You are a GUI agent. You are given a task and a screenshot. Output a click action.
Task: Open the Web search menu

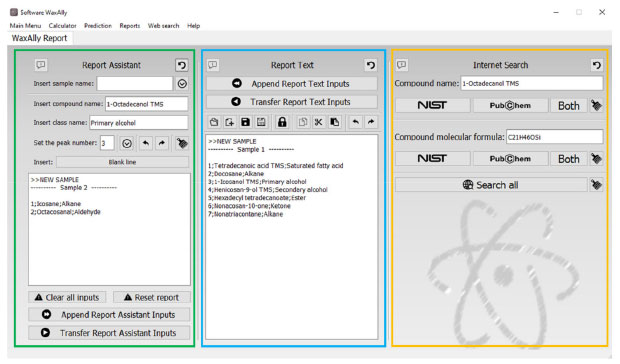pyautogui.click(x=163, y=26)
